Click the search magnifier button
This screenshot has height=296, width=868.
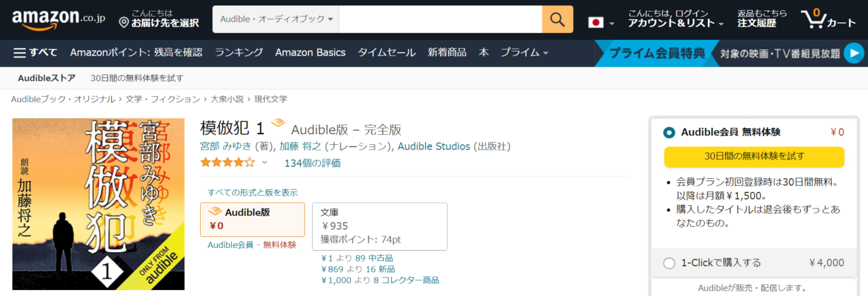pos(557,20)
